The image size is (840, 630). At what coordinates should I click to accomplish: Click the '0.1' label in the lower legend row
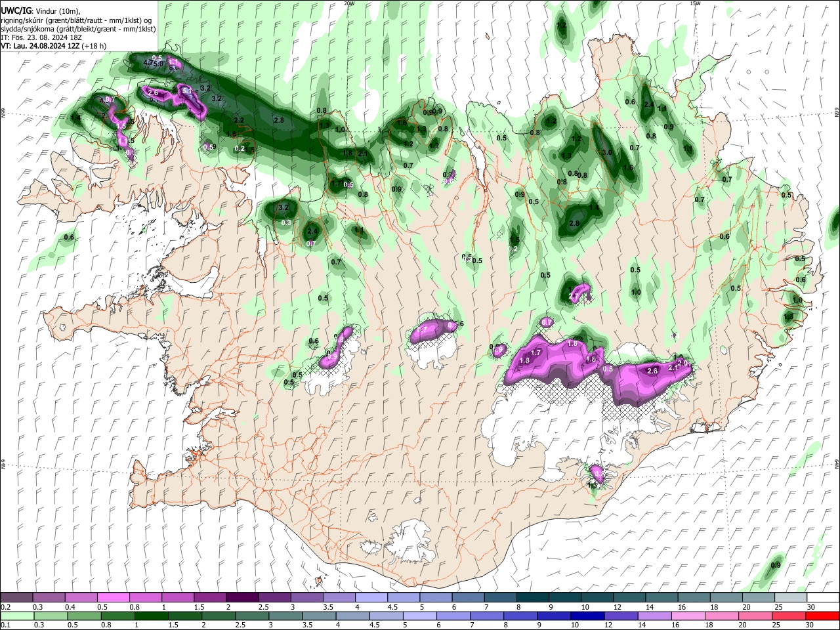(x=6, y=625)
